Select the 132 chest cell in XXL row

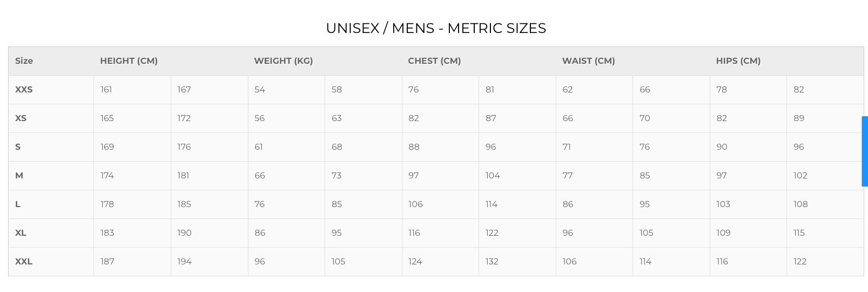point(492,261)
